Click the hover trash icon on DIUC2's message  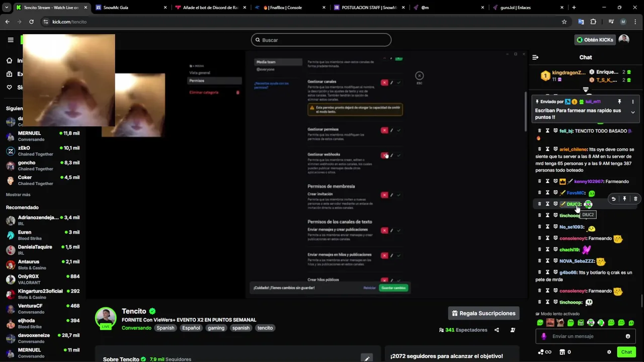coord(635,199)
